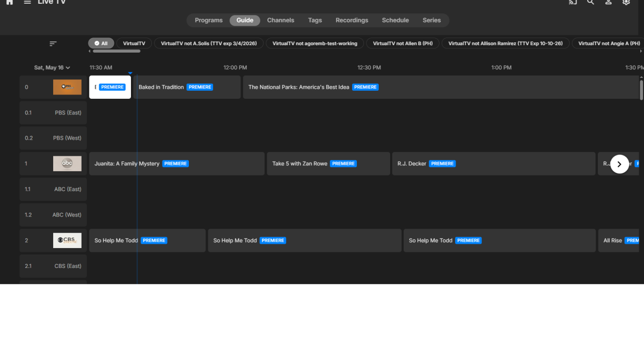The width and height of the screenshot is (644, 364).
Task: Open Juanita: A Family Mystery program
Action: tap(177, 164)
